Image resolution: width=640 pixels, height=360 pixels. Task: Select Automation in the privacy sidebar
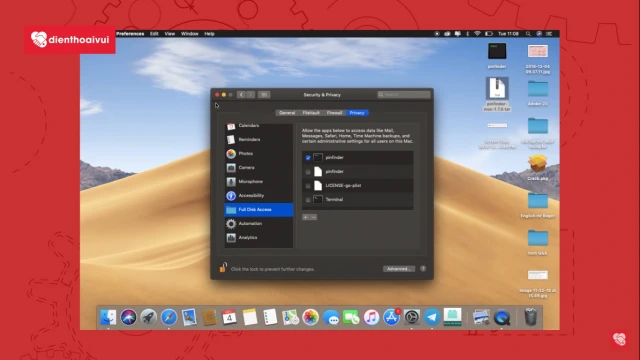(x=258, y=224)
